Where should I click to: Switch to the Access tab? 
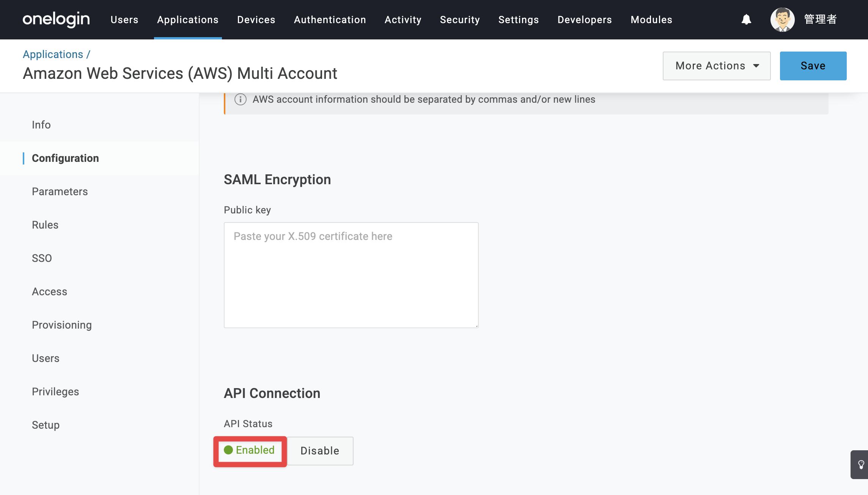tap(49, 291)
